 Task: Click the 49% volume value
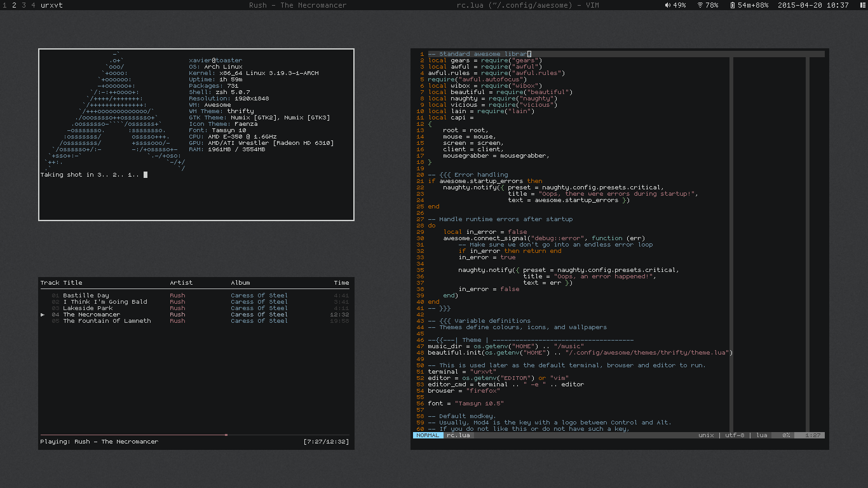[x=680, y=5]
